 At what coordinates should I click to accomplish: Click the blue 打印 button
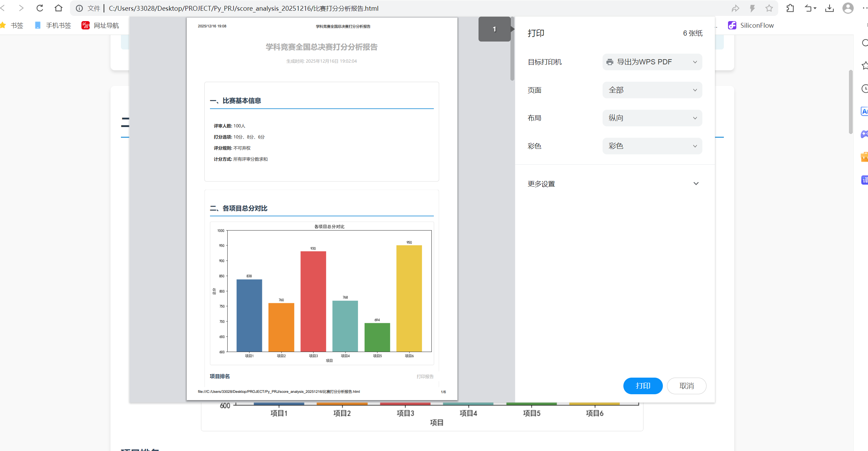[643, 386]
